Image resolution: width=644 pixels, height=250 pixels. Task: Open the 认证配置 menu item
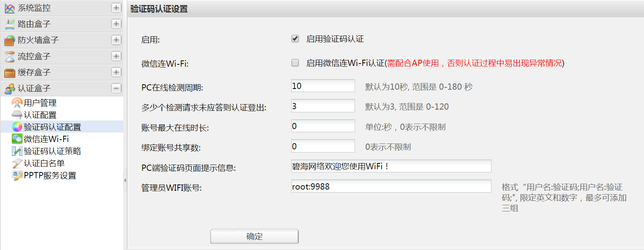pyautogui.click(x=40, y=115)
